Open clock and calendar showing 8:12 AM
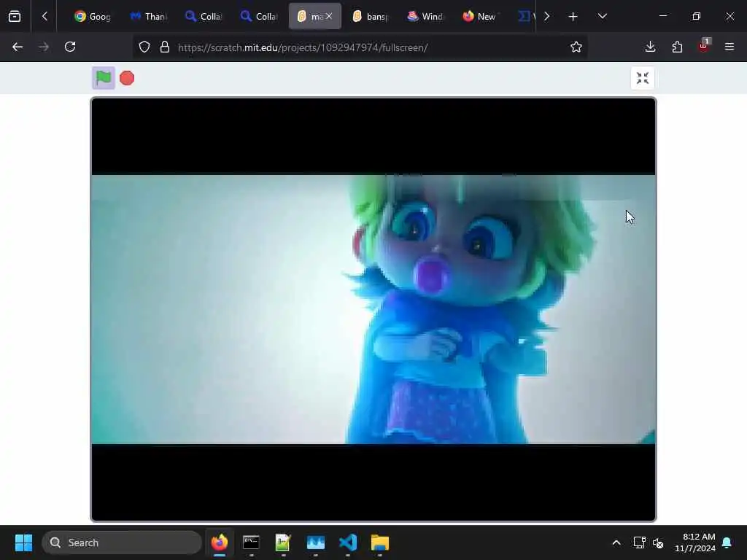Image resolution: width=747 pixels, height=560 pixels. (695, 542)
